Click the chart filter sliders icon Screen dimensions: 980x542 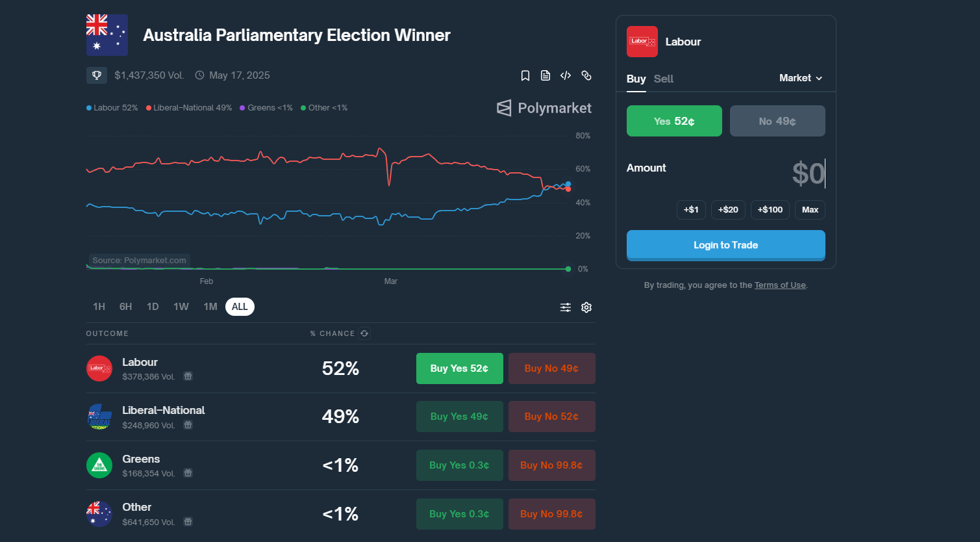pos(566,307)
